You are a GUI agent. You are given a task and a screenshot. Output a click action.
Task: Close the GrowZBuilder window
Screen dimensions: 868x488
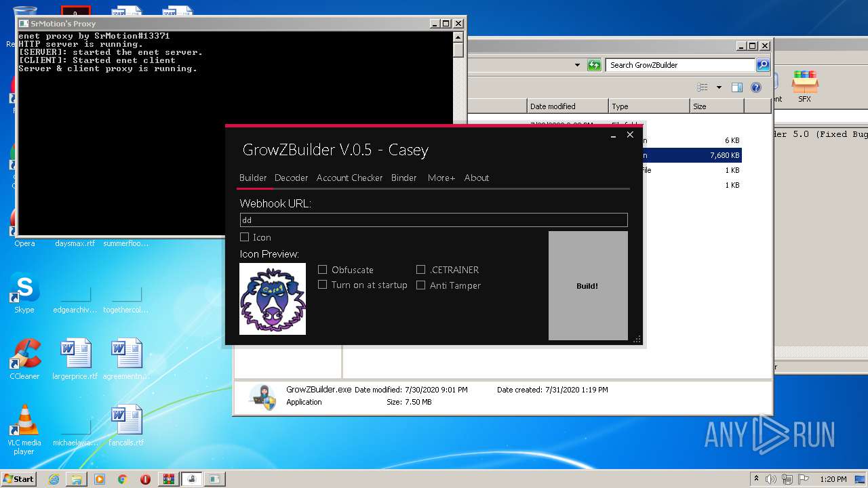click(630, 135)
